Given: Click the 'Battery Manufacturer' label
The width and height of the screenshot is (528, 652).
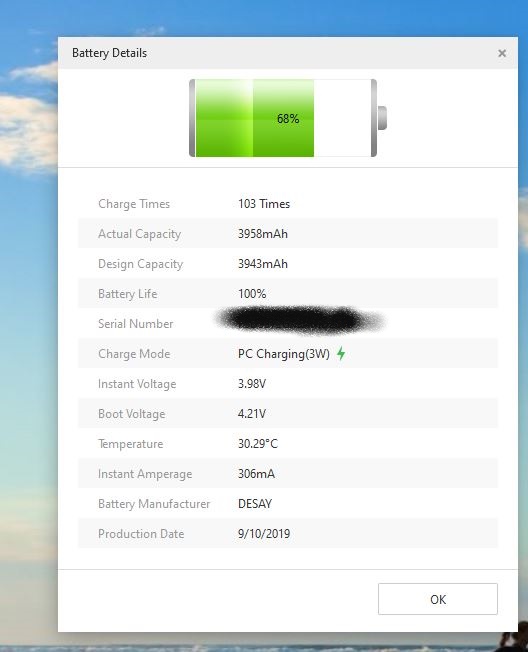Looking at the screenshot, I should click(154, 504).
